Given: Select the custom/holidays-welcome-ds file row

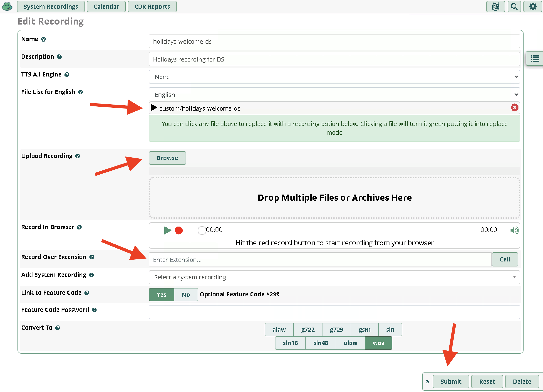Looking at the screenshot, I should tap(335, 108).
